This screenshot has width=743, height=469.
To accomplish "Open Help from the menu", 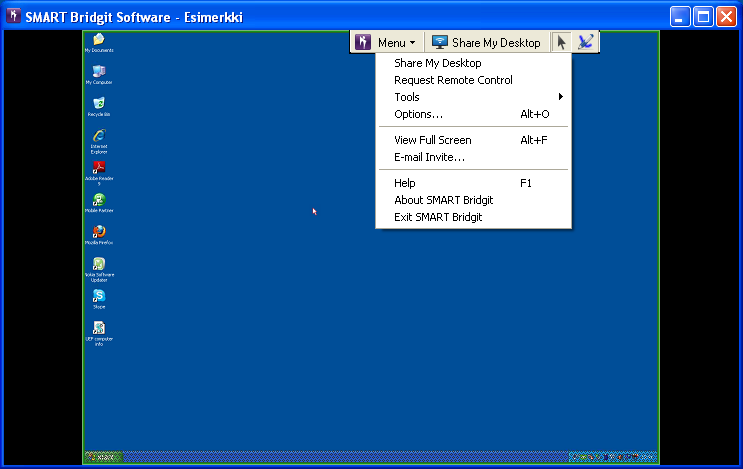I will pos(473,183).
